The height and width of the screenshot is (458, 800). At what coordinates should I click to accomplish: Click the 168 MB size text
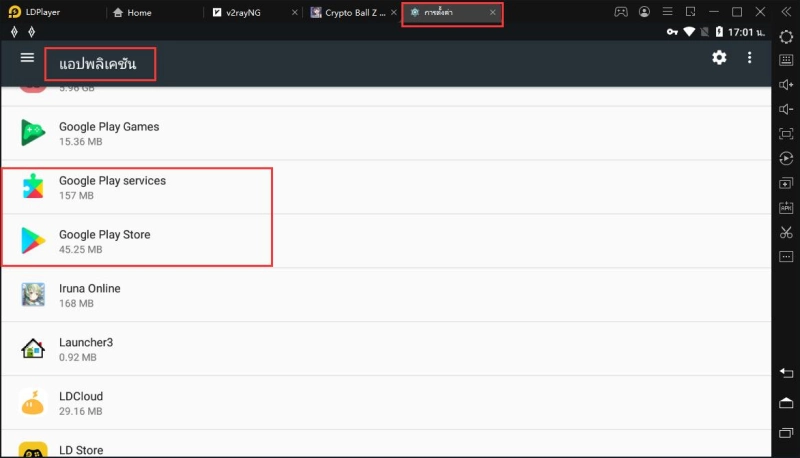click(x=76, y=303)
